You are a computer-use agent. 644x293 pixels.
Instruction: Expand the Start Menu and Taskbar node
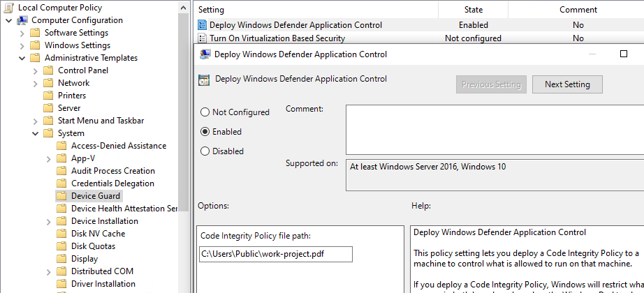36,121
